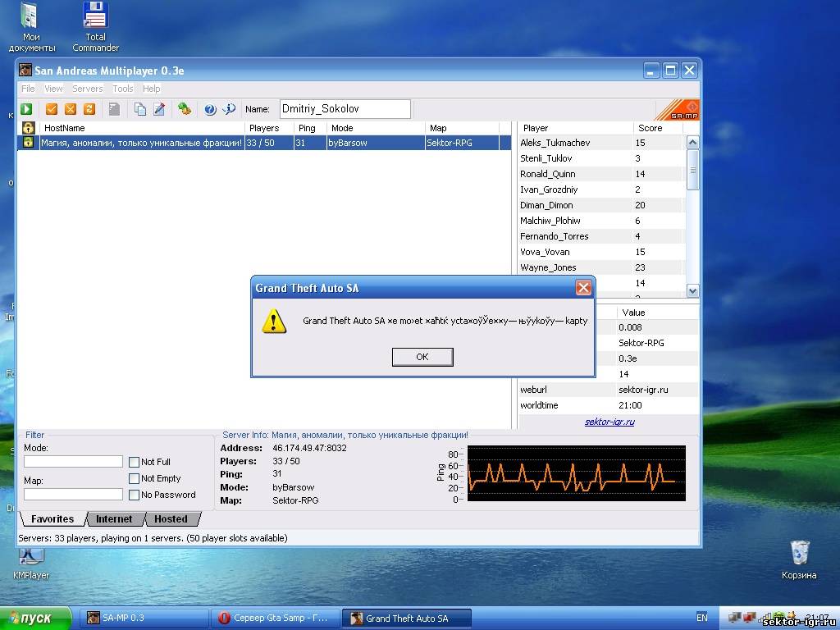This screenshot has height=630, width=840.
Task: Click the Mode filter input field
Action: coord(73,462)
